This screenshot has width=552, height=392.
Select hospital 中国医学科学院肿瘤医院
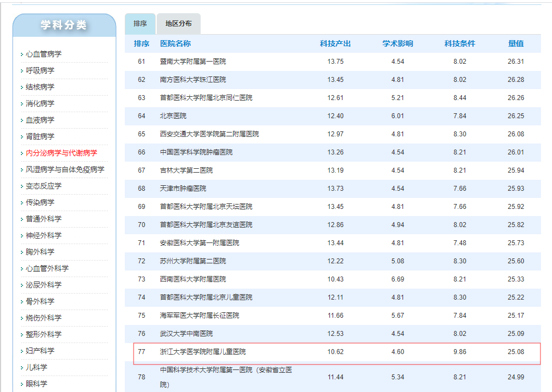tap(196, 152)
